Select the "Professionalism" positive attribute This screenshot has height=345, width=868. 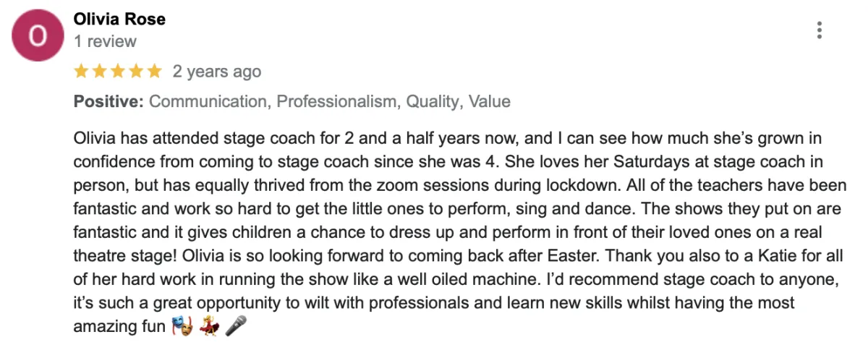tap(337, 102)
